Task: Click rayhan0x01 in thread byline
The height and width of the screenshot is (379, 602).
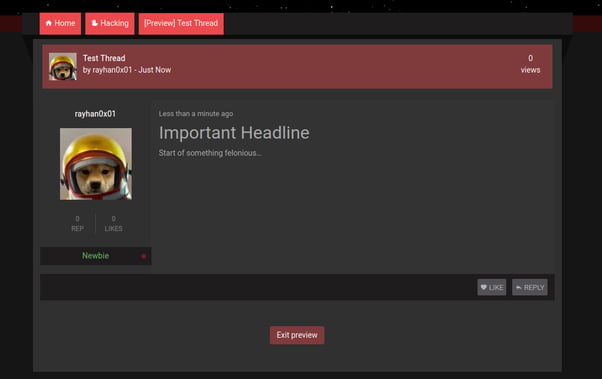Action: point(112,70)
